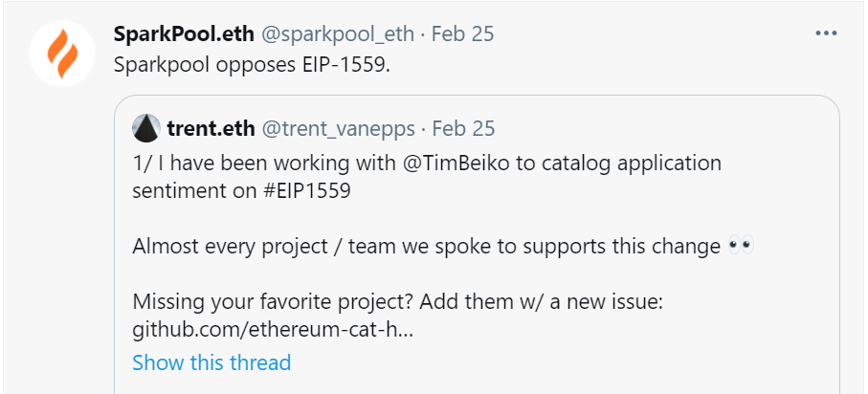Visit the @sparkpool_eth handle

point(337,34)
